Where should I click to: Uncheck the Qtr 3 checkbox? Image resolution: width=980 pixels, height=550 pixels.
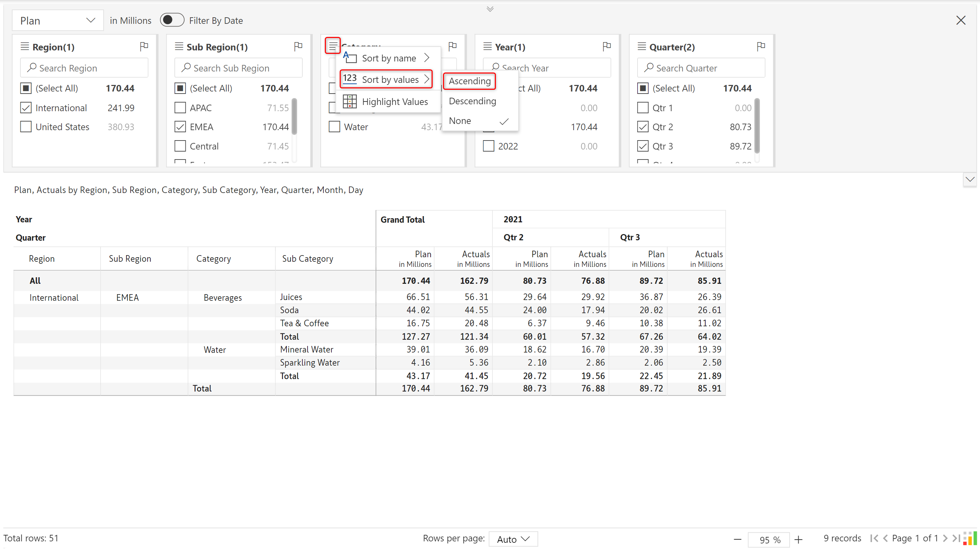click(642, 146)
